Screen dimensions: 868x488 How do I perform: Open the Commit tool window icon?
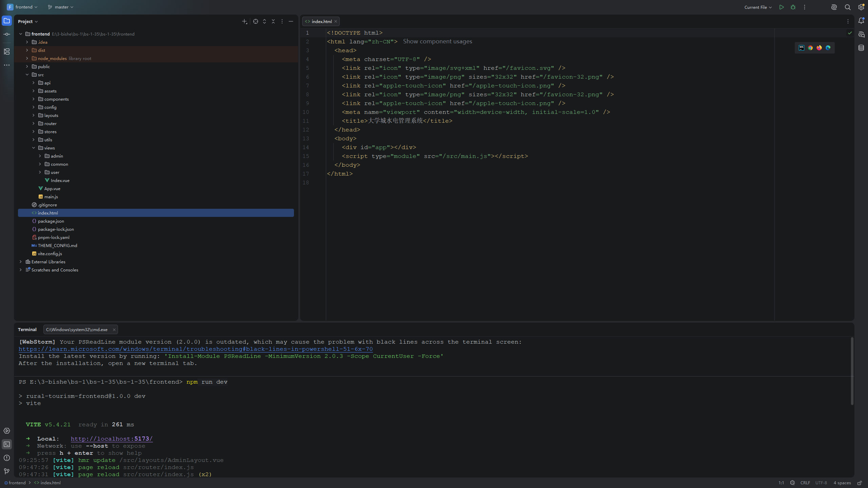coord(7,34)
